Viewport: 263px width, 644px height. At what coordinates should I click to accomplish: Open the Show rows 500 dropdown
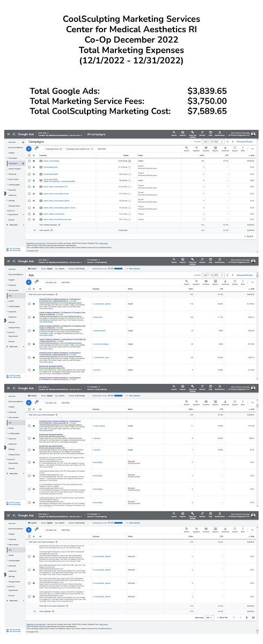(209, 617)
